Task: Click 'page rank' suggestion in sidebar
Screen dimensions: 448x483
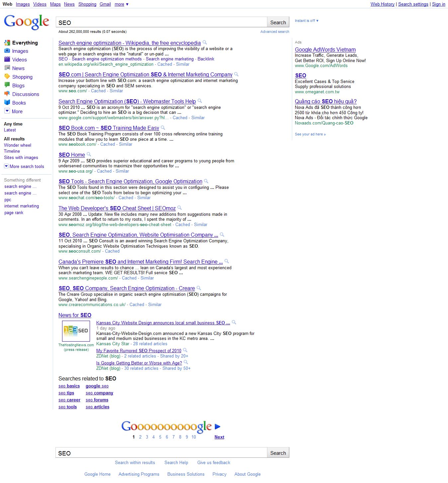Action: click(14, 212)
